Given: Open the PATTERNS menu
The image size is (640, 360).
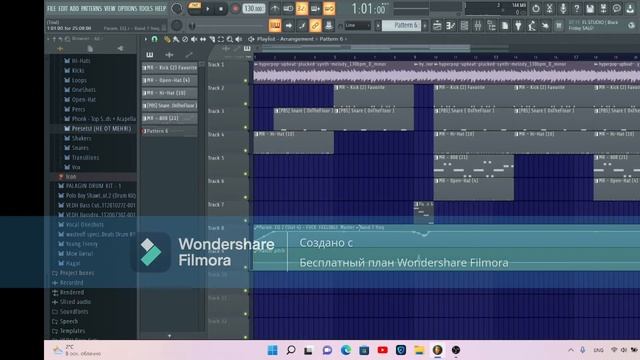Looking at the screenshot, I should coord(91,9).
